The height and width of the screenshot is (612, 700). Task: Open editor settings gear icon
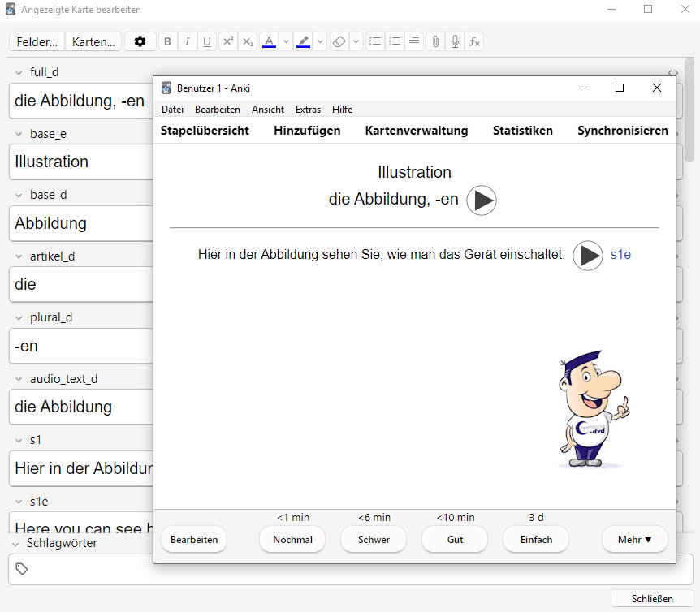point(140,41)
